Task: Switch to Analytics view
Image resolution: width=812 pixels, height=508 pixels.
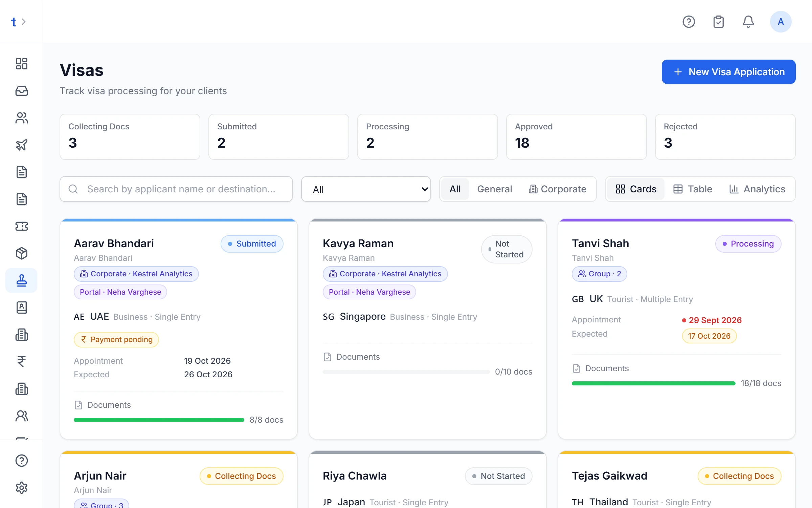Action: click(757, 189)
